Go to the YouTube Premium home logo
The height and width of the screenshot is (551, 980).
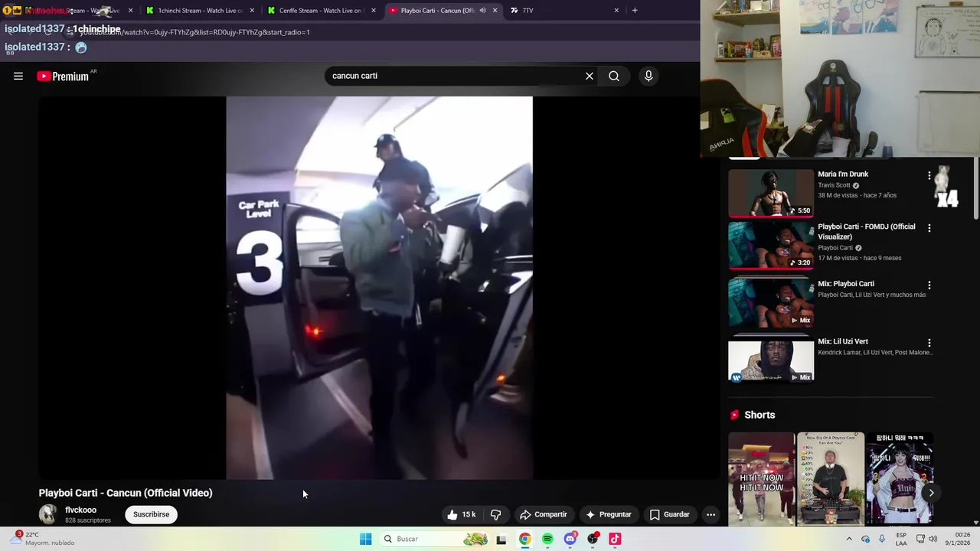point(64,76)
